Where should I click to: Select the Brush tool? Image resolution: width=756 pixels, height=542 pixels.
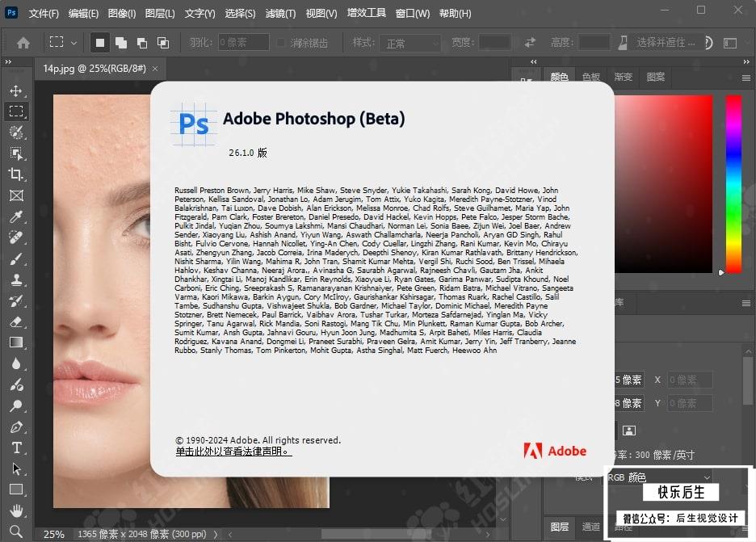(x=16, y=259)
